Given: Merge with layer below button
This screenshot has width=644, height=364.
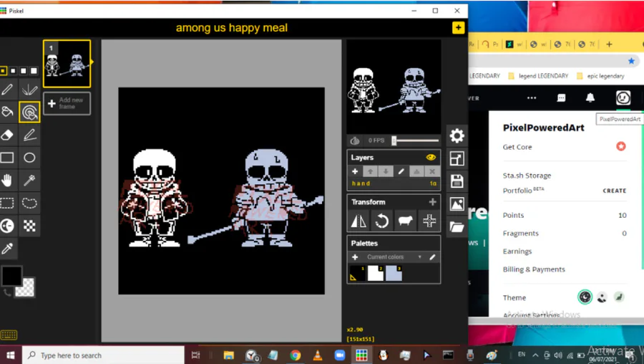Looking at the screenshot, I should click(x=416, y=171).
